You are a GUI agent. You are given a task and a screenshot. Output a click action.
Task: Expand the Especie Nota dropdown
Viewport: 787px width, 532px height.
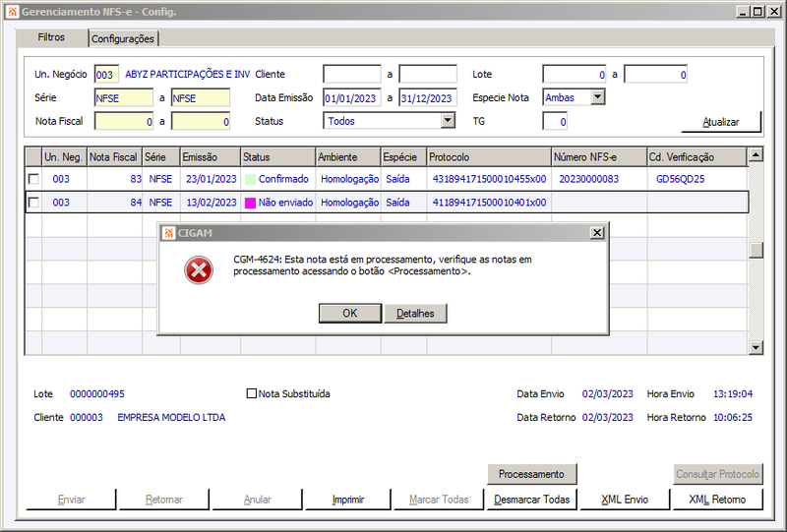pyautogui.click(x=598, y=97)
